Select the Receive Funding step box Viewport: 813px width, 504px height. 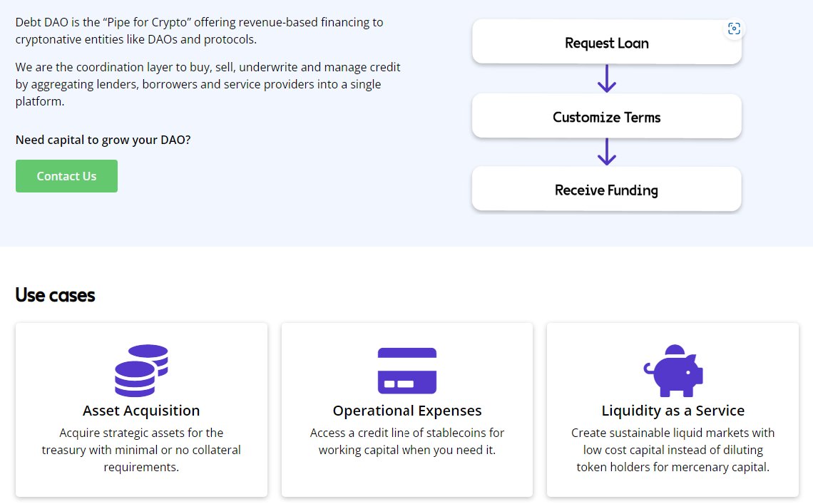point(606,190)
